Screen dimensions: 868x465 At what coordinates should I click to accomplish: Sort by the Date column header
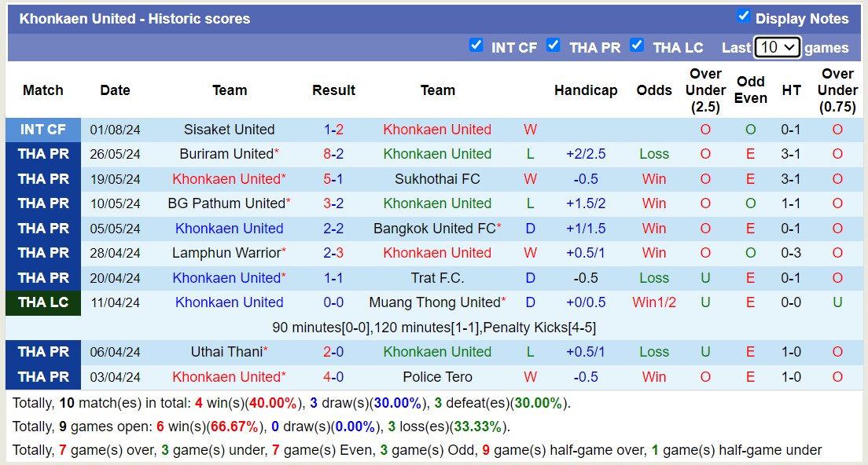point(115,90)
